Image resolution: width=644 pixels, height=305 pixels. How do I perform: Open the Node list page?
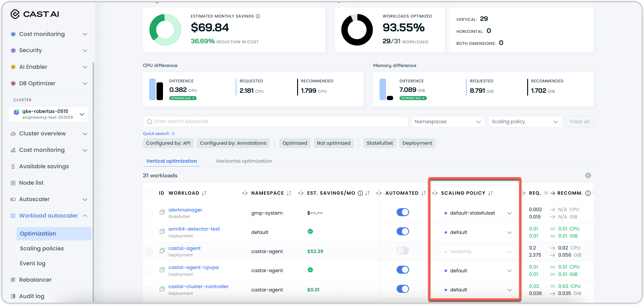click(31, 183)
